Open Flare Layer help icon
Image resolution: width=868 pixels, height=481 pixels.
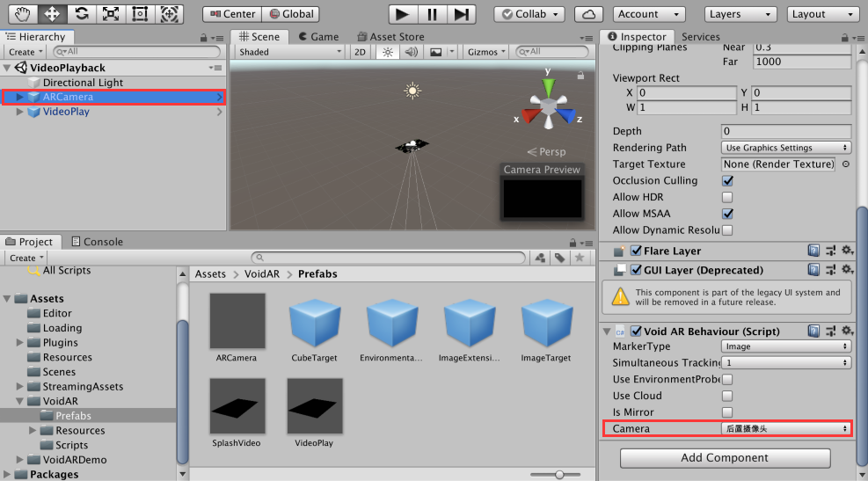813,251
